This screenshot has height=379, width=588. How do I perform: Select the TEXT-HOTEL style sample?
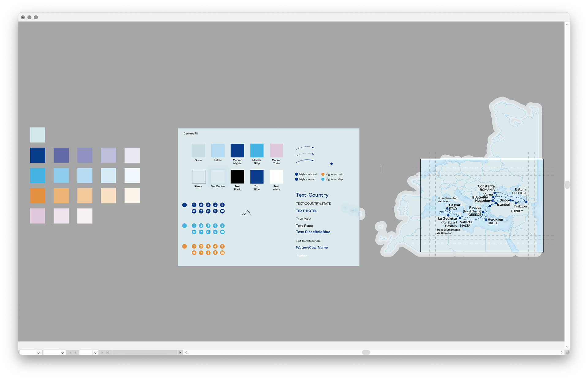click(306, 211)
